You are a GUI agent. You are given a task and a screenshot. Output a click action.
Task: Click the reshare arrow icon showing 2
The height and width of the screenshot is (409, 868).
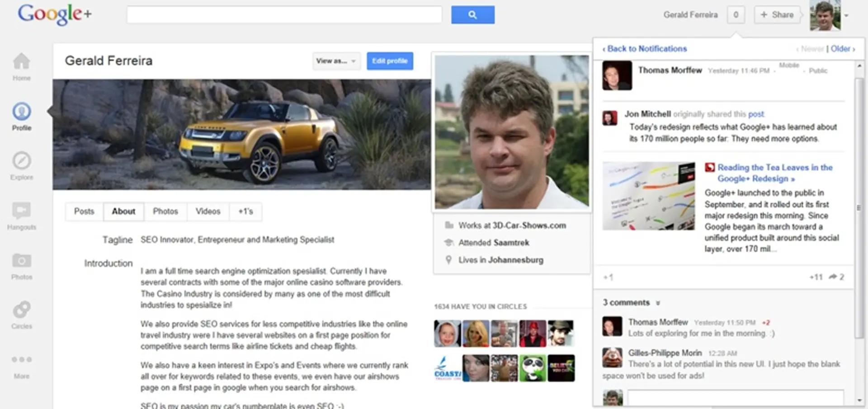[833, 277]
